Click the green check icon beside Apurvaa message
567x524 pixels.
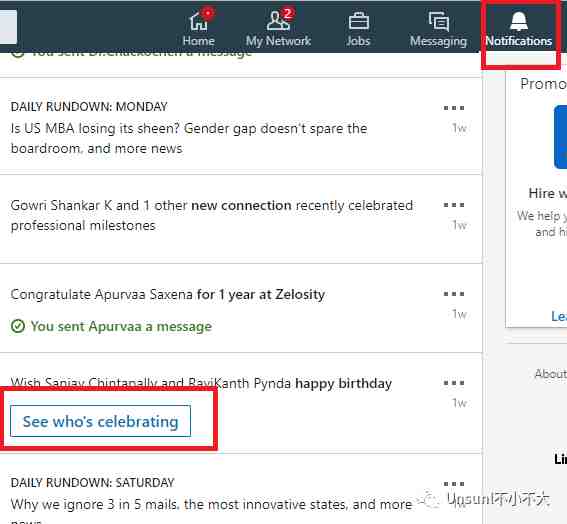click(x=18, y=326)
